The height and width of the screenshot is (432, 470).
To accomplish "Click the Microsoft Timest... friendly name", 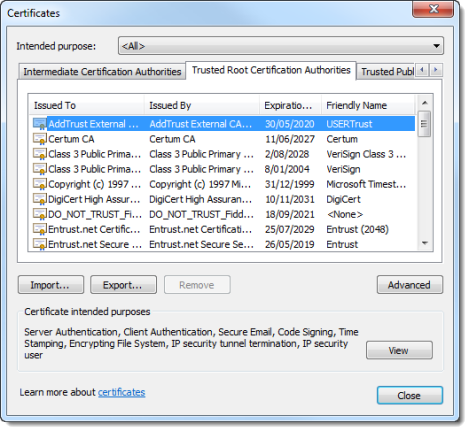I will (x=366, y=184).
